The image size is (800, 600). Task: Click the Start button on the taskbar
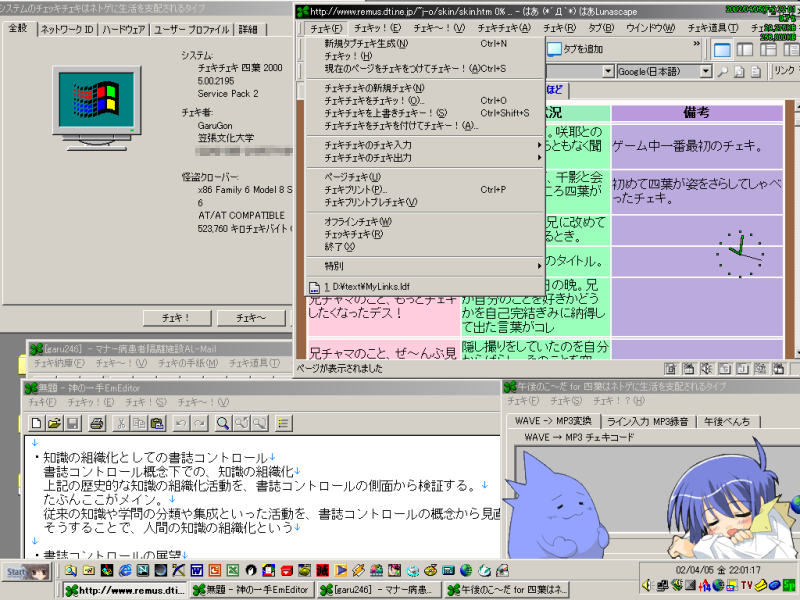click(x=28, y=572)
